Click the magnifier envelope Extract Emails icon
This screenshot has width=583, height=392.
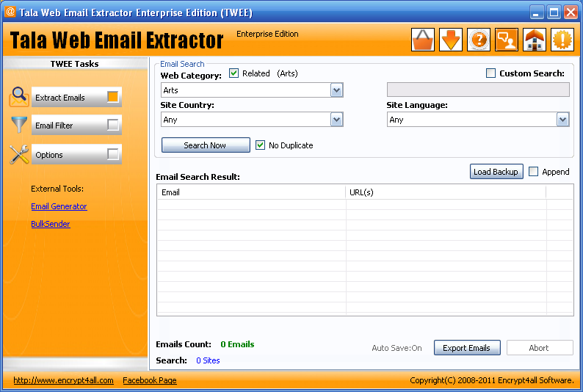(19, 97)
